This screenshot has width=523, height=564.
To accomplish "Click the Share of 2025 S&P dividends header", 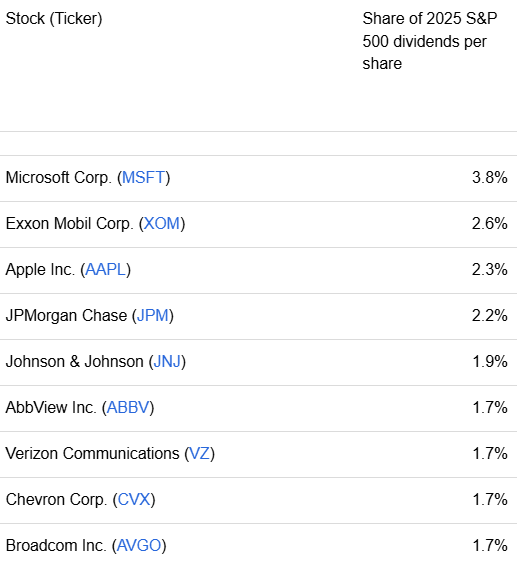I will point(429,41).
